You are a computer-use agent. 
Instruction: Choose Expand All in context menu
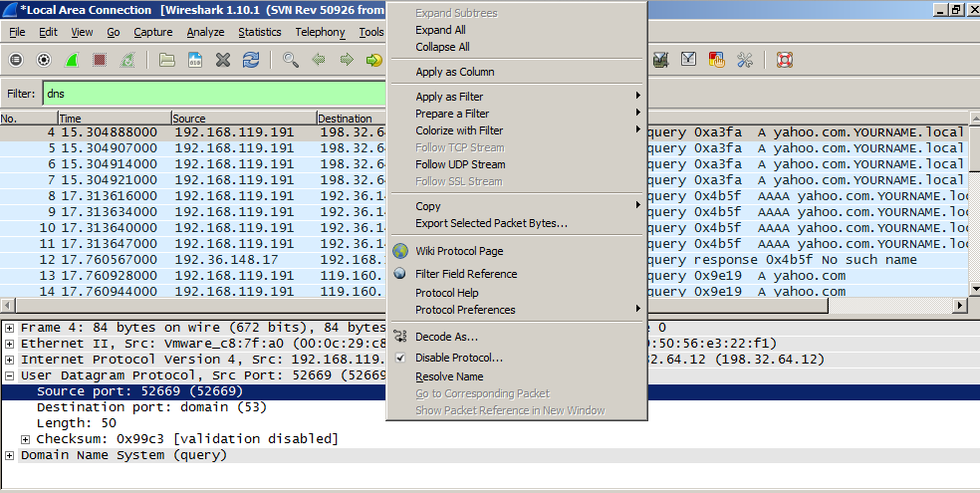pyautogui.click(x=517, y=30)
